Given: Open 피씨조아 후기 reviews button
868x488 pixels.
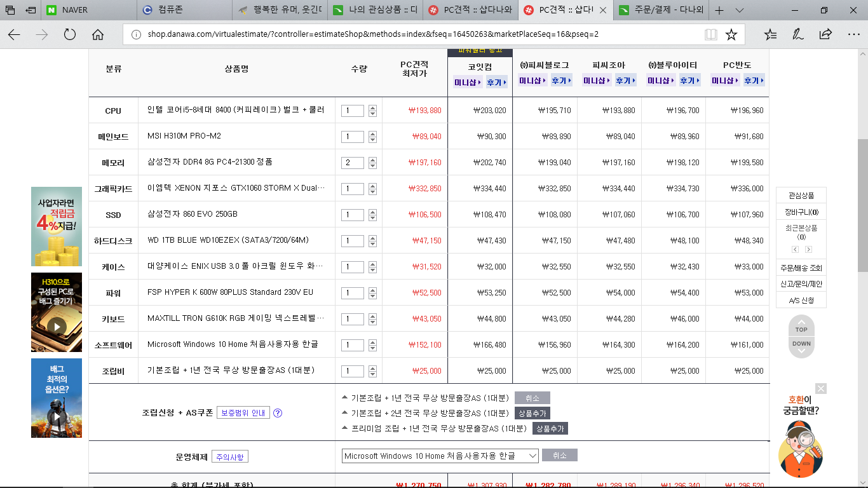Looking at the screenshot, I should coord(626,81).
